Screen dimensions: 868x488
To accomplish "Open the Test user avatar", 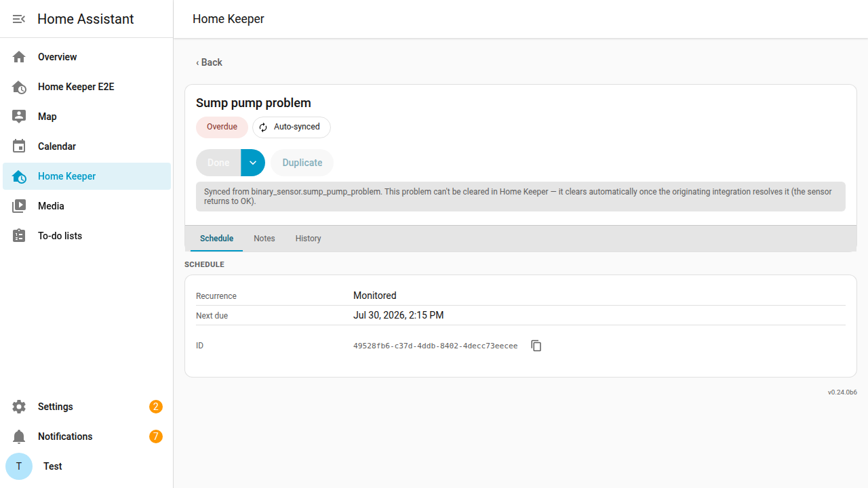I will [x=19, y=466].
